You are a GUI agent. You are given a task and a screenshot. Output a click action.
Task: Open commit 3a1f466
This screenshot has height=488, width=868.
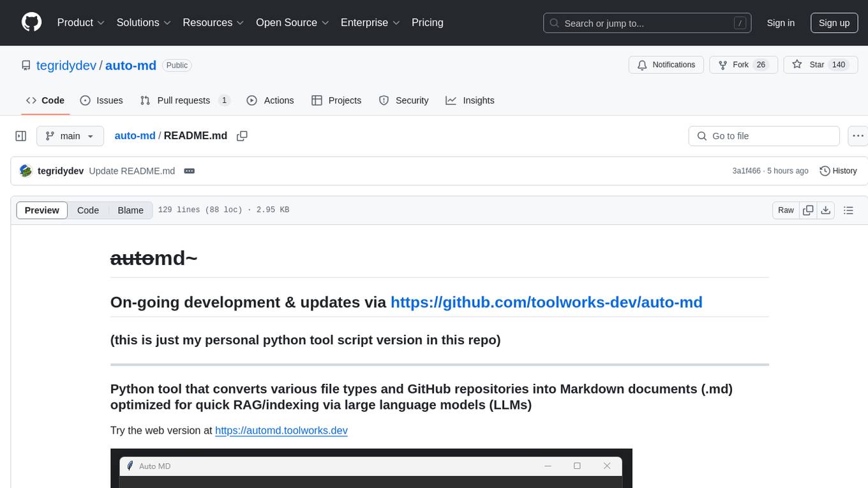[x=747, y=171]
